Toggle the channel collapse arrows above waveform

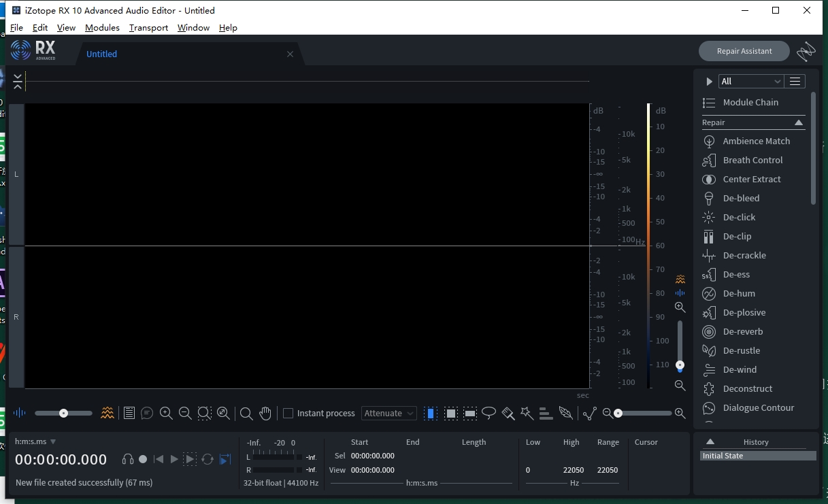pos(18,82)
